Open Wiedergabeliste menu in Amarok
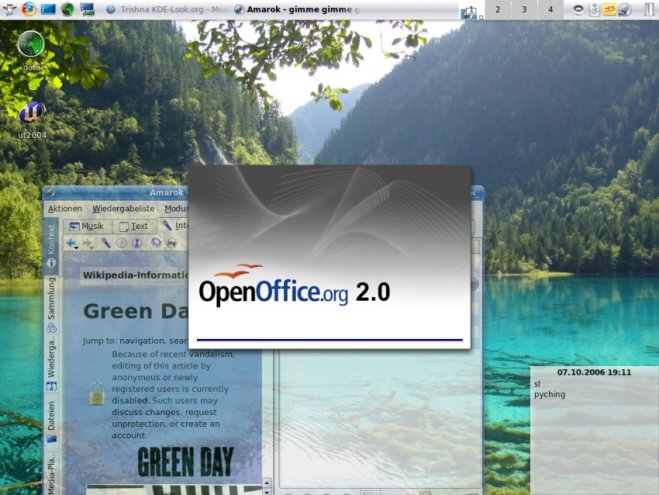 (x=123, y=208)
